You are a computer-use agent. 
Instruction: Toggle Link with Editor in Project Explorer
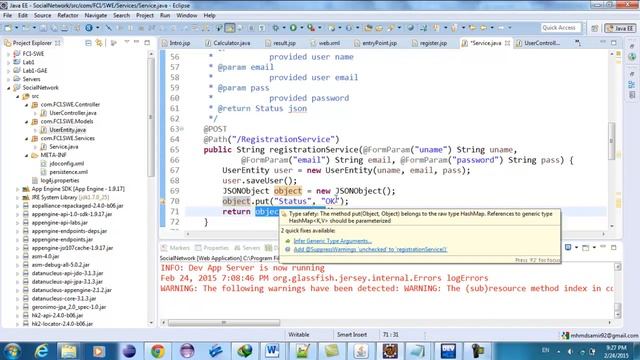point(99,42)
